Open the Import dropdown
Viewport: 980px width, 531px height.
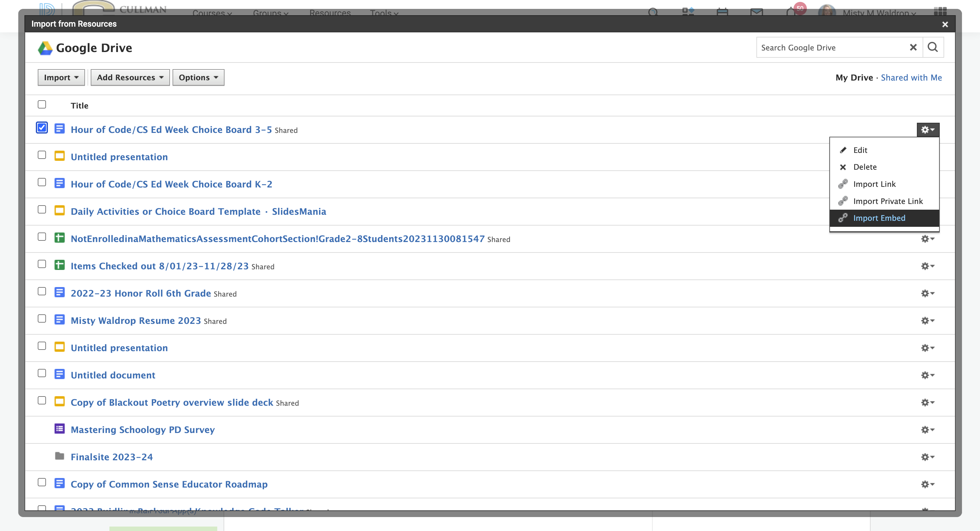[x=61, y=78]
